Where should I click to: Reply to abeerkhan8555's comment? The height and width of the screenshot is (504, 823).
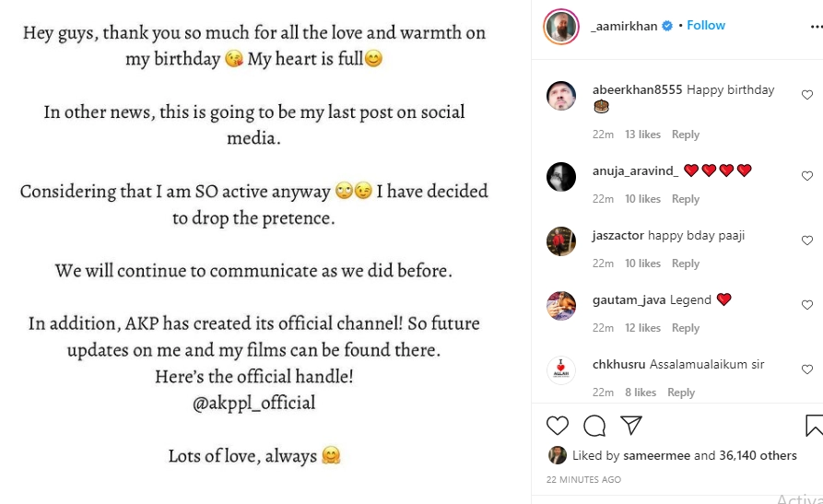686,135
